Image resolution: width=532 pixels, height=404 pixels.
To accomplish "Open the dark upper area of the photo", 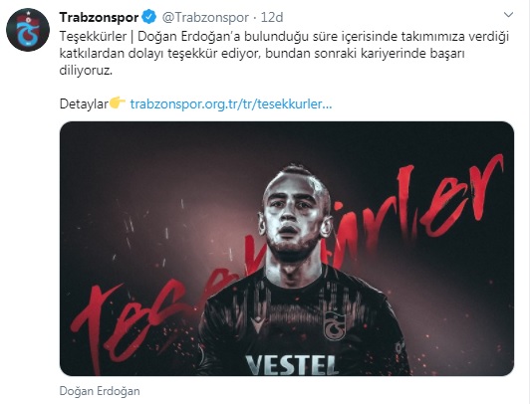I will [287, 142].
